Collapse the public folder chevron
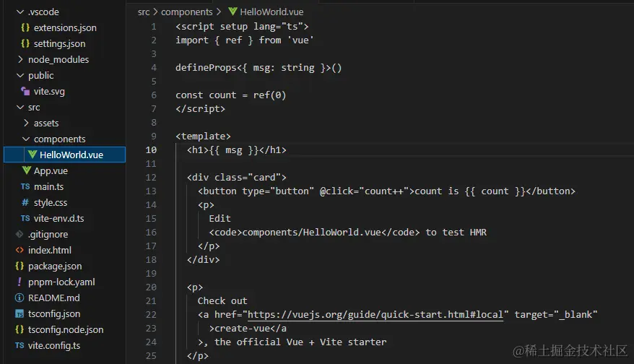The width and height of the screenshot is (634, 364). [19, 76]
